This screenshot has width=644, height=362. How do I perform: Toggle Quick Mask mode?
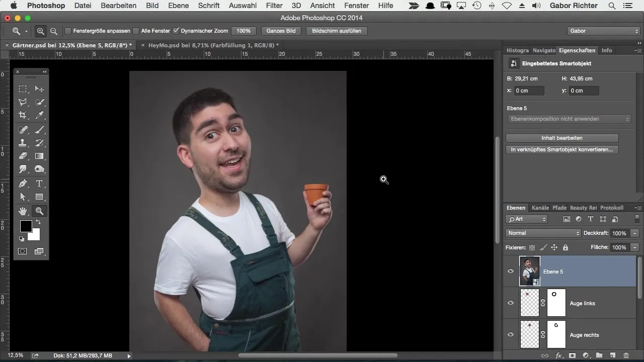click(23, 251)
